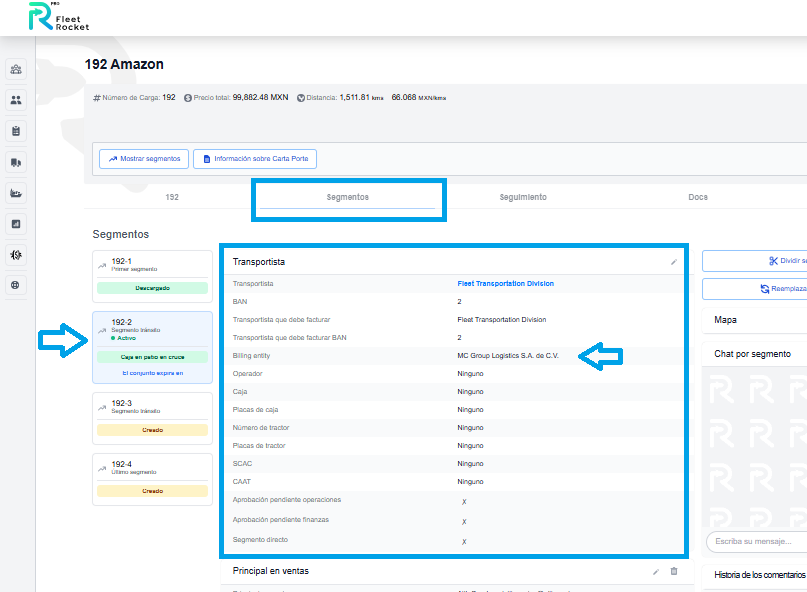807x592 pixels.
Task: Click the Operador Ninguno value
Action: coord(470,374)
